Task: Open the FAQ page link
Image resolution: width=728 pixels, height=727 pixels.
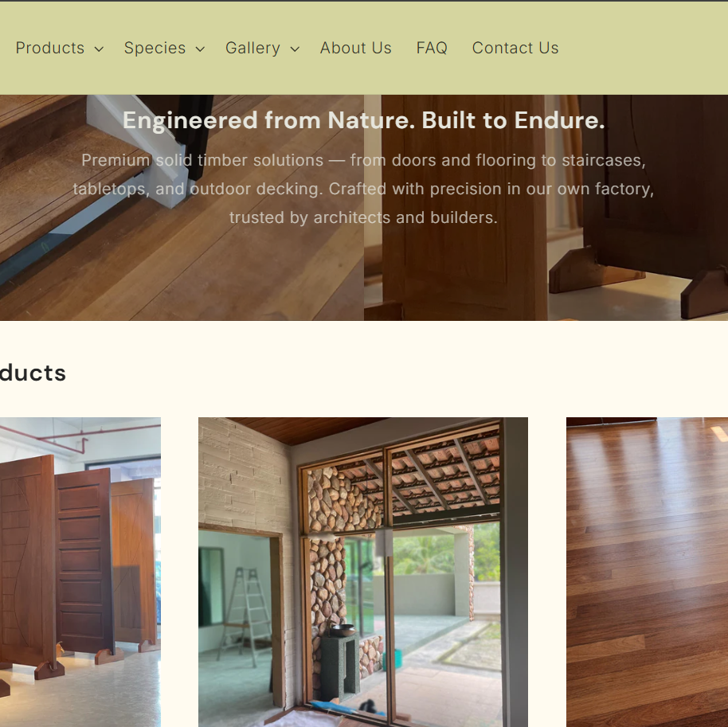Action: tap(432, 48)
